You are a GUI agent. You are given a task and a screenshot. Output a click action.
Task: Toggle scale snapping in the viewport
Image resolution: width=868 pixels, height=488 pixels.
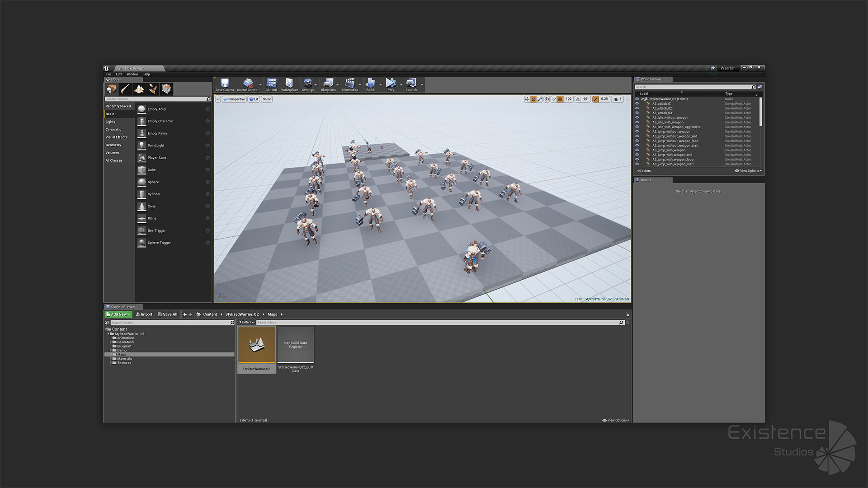coord(596,99)
